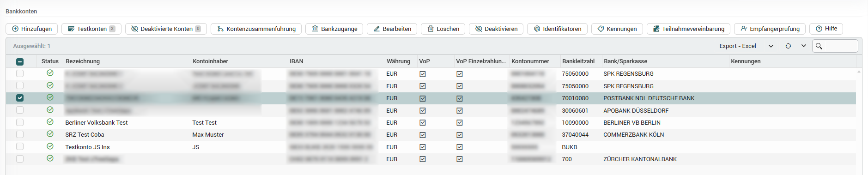
Task: Click the magnifier search icon
Action: pyautogui.click(x=819, y=46)
